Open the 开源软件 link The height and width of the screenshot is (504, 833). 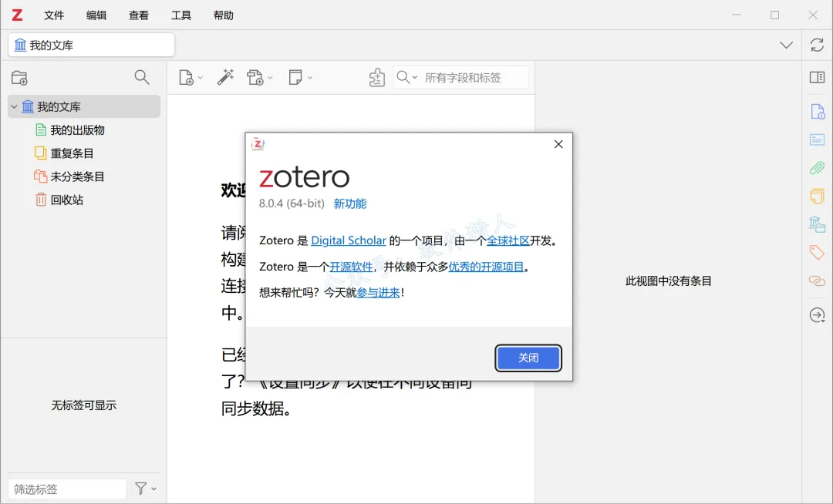tap(351, 267)
